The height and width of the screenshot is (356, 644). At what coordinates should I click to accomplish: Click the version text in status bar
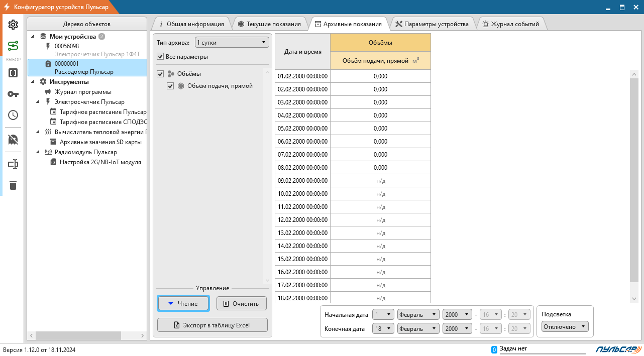39,350
